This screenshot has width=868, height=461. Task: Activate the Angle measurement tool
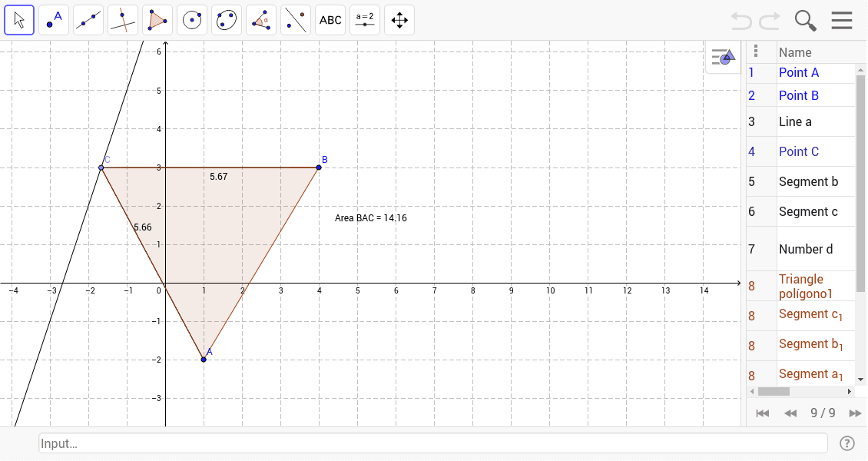(x=260, y=19)
